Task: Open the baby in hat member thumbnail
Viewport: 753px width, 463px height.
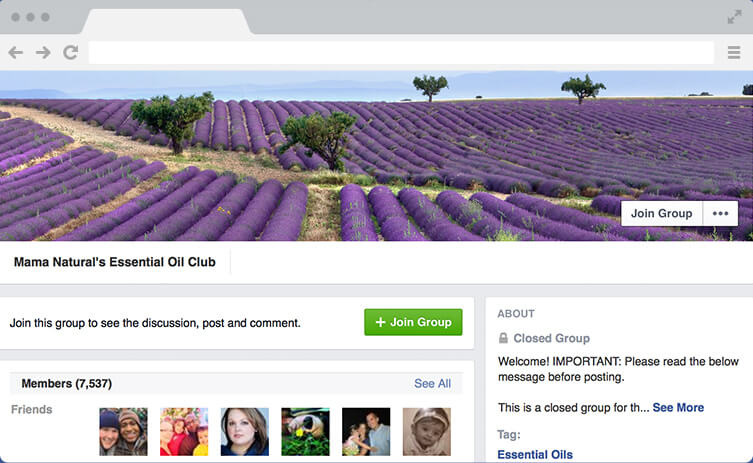Action: coord(427,432)
